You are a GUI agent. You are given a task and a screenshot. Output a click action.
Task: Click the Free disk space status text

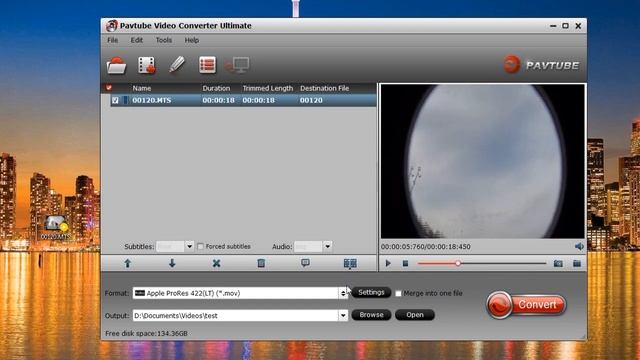click(x=146, y=333)
